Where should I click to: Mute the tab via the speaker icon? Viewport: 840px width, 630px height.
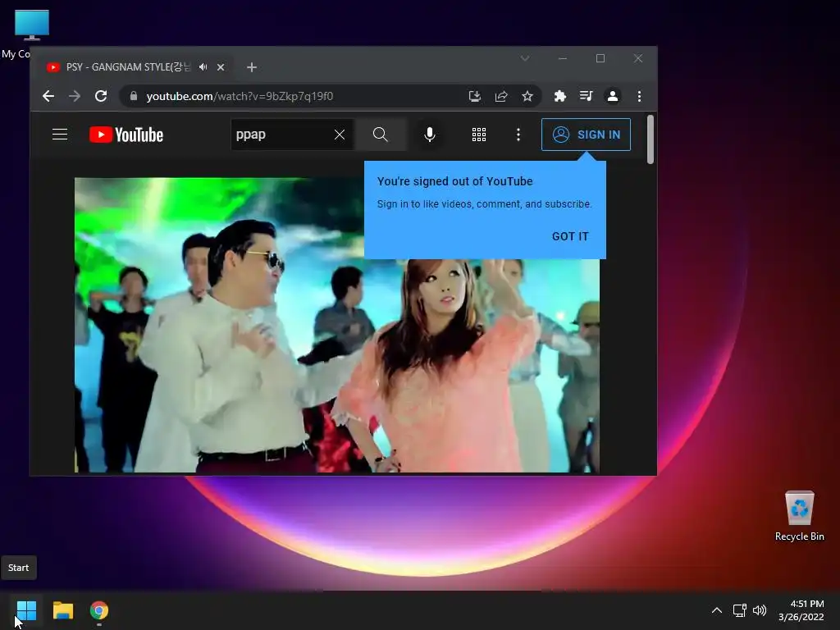[x=203, y=67]
